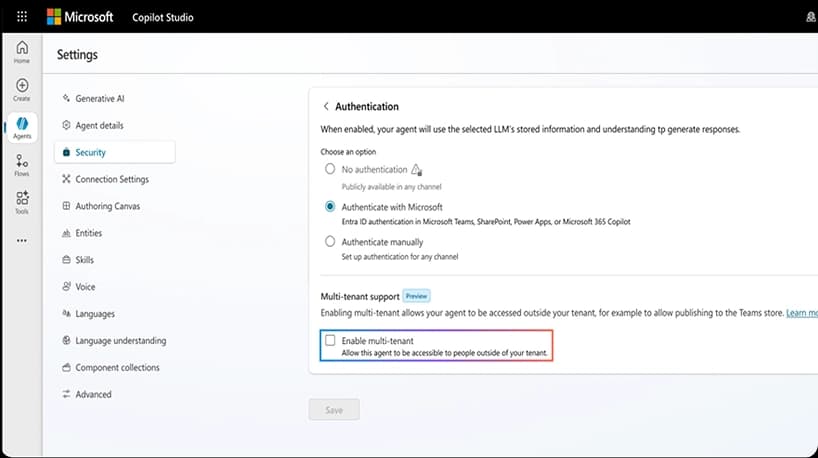Click the Authoring Canvas grid icon
818x458 pixels.
click(66, 206)
